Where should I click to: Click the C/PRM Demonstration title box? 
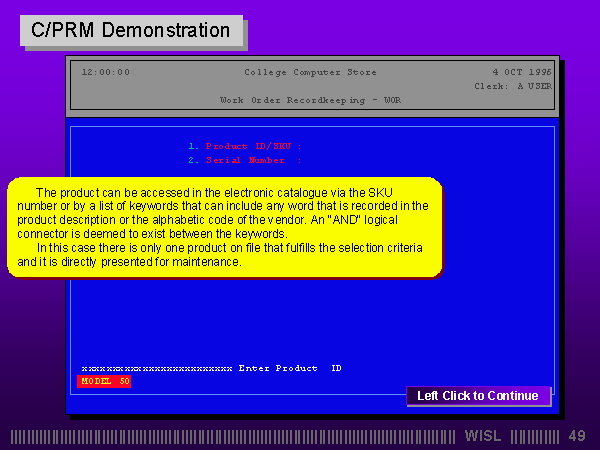point(131,30)
